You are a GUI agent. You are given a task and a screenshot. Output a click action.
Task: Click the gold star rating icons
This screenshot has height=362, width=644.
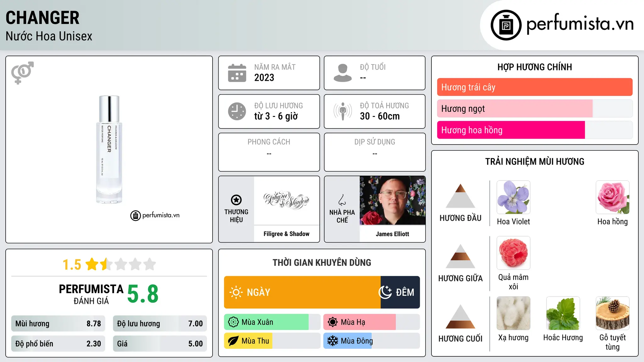[121, 264]
